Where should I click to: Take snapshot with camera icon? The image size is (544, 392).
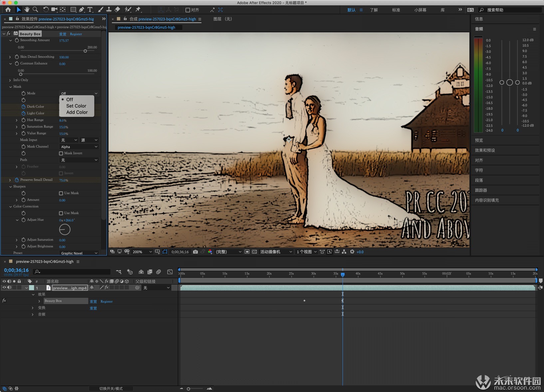tap(195, 252)
